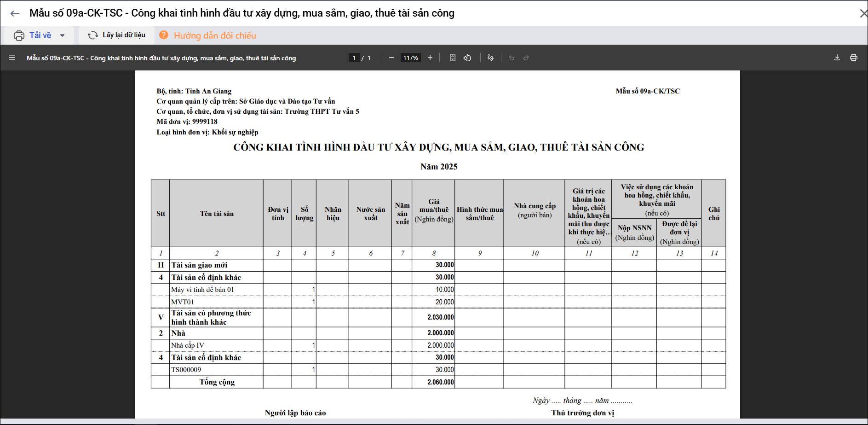The image size is (868, 425).
Task: Rotate the document counterclockwise
Action: pyautogui.click(x=467, y=58)
